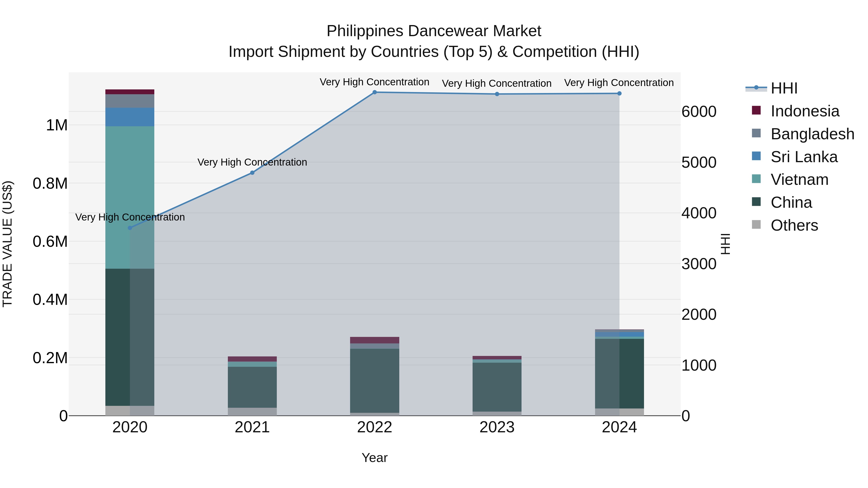The width and height of the screenshot is (868, 488).
Task: Click the Others segment of the 2024 bar
Action: 619,412
